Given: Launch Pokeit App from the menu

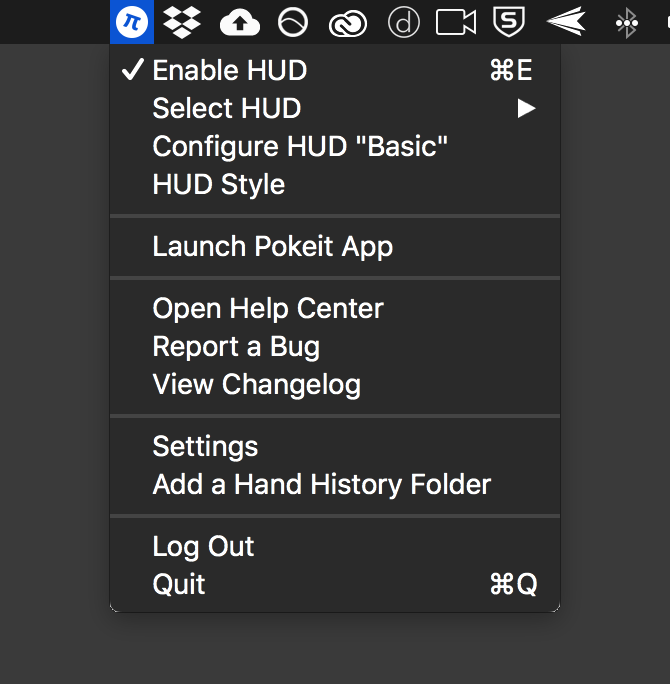Looking at the screenshot, I should coord(335,246).
